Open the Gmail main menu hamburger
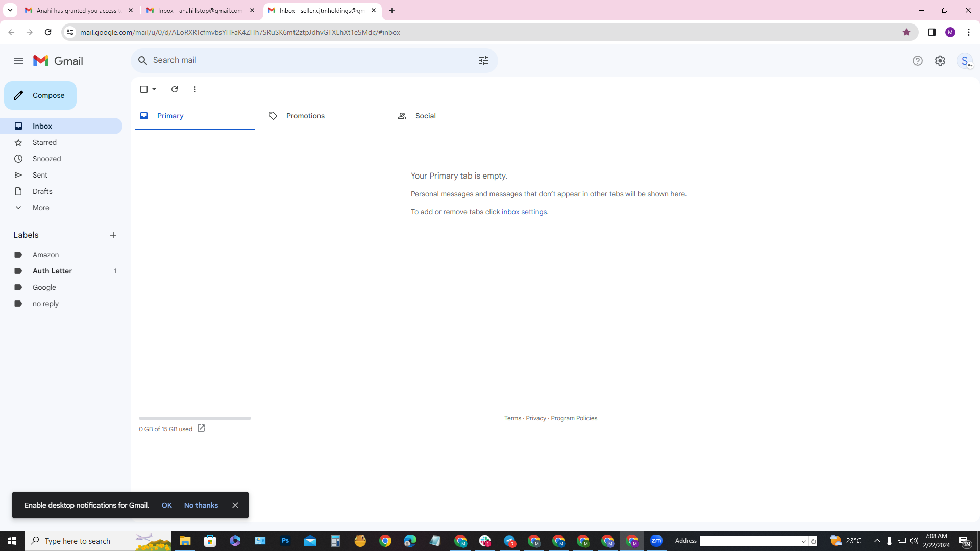Viewport: 980px width, 551px height. click(x=18, y=61)
